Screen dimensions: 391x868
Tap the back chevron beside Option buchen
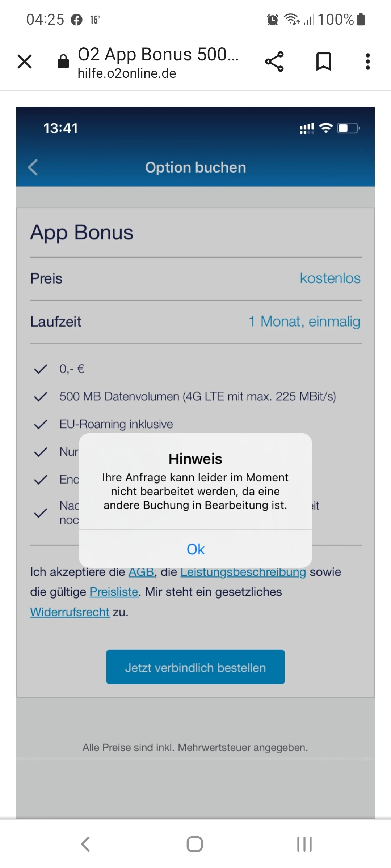(x=33, y=167)
